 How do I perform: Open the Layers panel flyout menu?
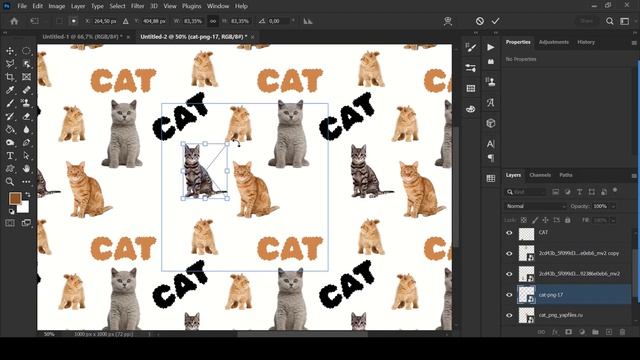[x=634, y=176]
